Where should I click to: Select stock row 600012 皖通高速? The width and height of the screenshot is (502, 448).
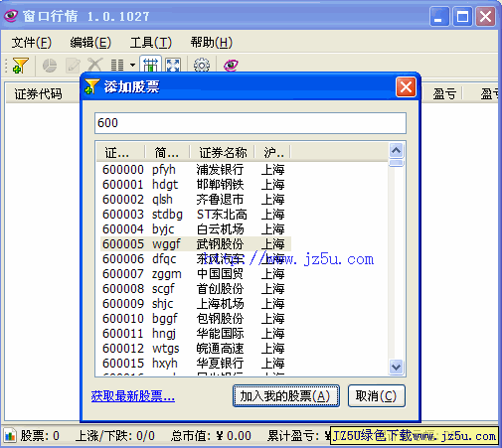pos(196,349)
